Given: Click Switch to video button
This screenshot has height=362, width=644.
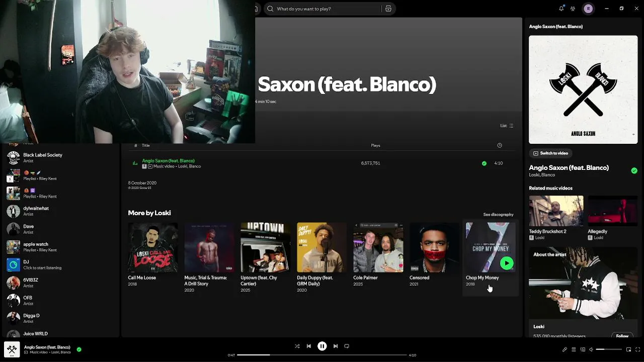Looking at the screenshot, I should (x=551, y=153).
